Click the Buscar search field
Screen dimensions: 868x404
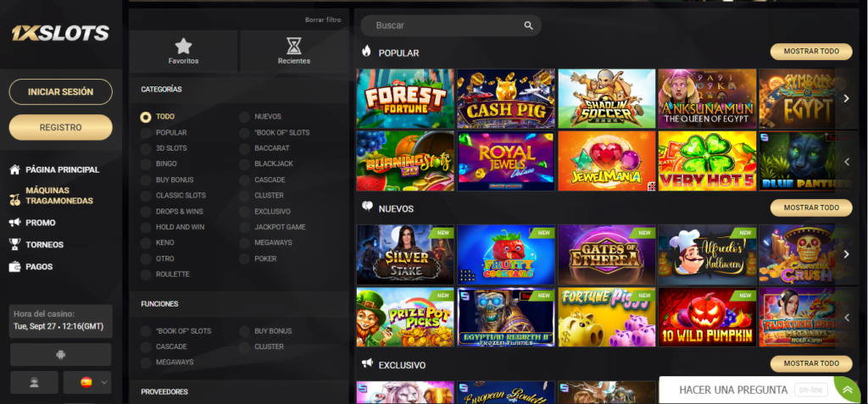coord(451,25)
